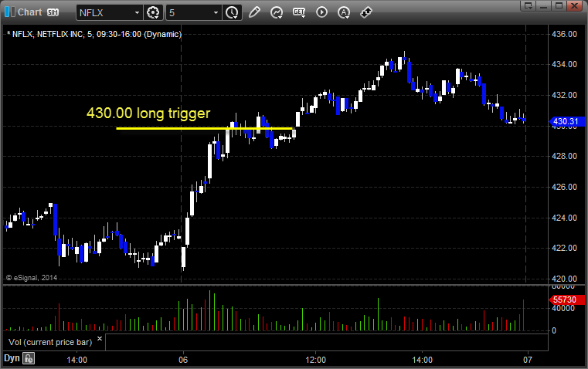
Task: Open the NFLX symbol dropdown
Action: [137, 12]
